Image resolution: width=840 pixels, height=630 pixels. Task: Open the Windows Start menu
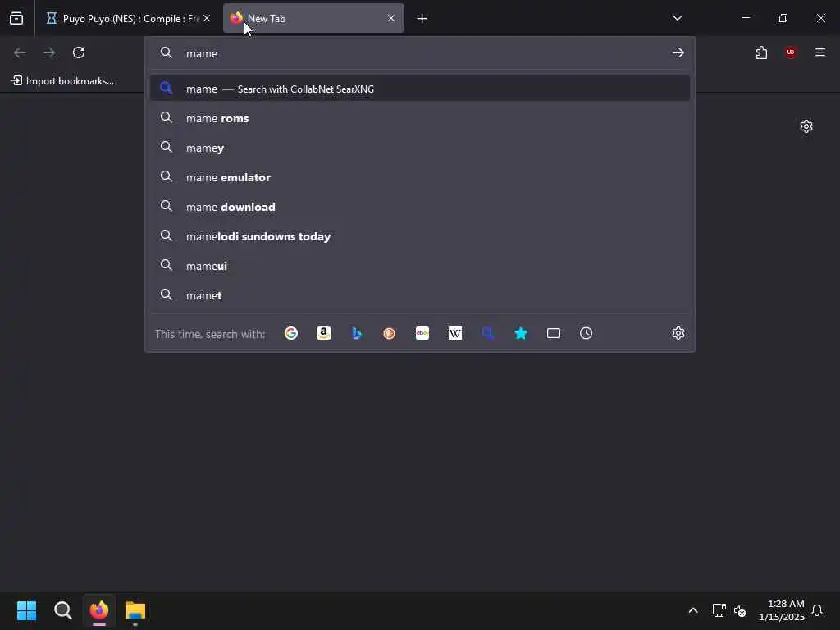tap(27, 610)
